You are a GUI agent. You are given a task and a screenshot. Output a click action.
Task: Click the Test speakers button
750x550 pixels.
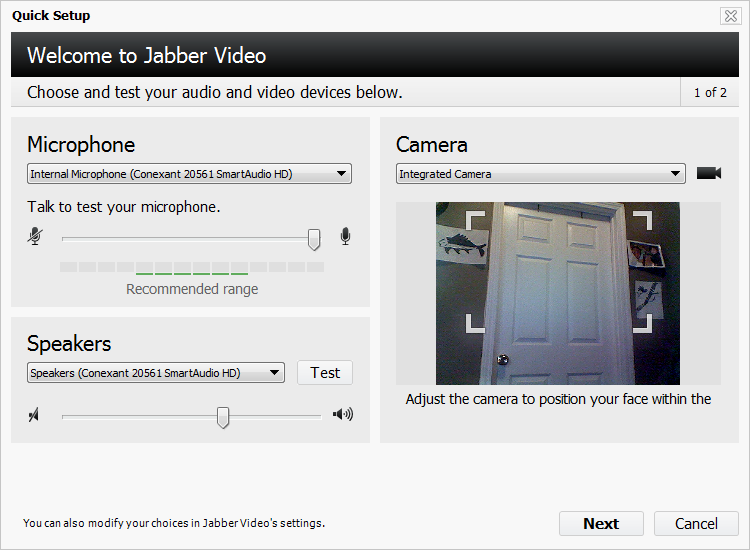(325, 373)
